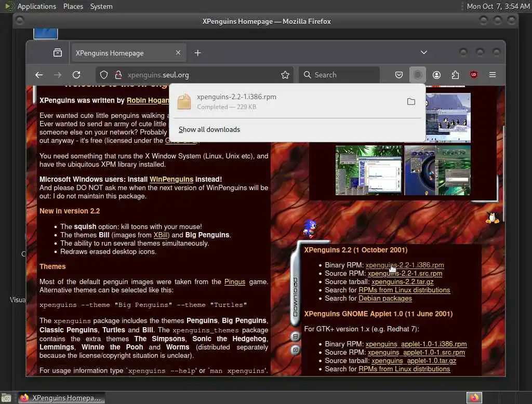532x404 pixels.
Task: Open the Firefox hamburger menu
Action: 493,75
